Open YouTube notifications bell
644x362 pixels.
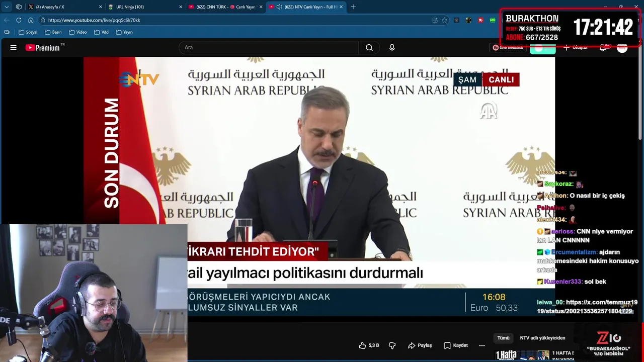pyautogui.click(x=603, y=48)
